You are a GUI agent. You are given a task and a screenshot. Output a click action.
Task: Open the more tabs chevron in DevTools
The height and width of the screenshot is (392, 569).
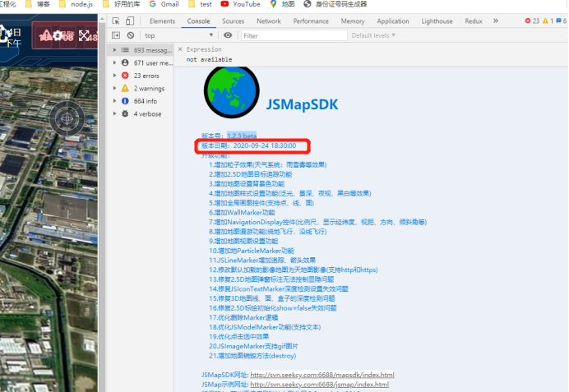click(496, 21)
